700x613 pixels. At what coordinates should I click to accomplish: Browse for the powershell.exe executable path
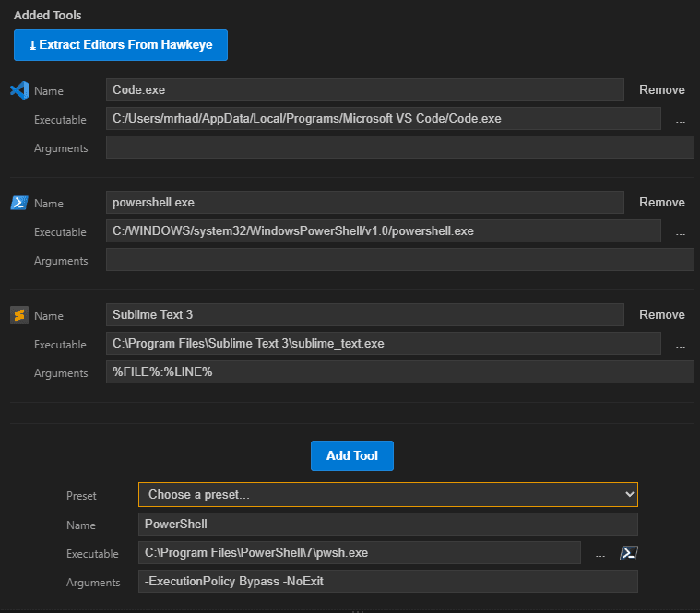coord(680,233)
